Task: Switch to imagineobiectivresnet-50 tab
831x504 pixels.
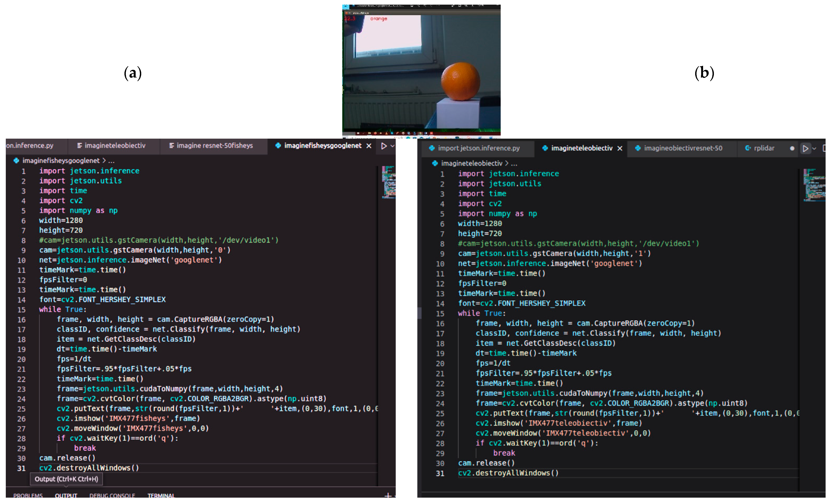Action: pos(683,148)
